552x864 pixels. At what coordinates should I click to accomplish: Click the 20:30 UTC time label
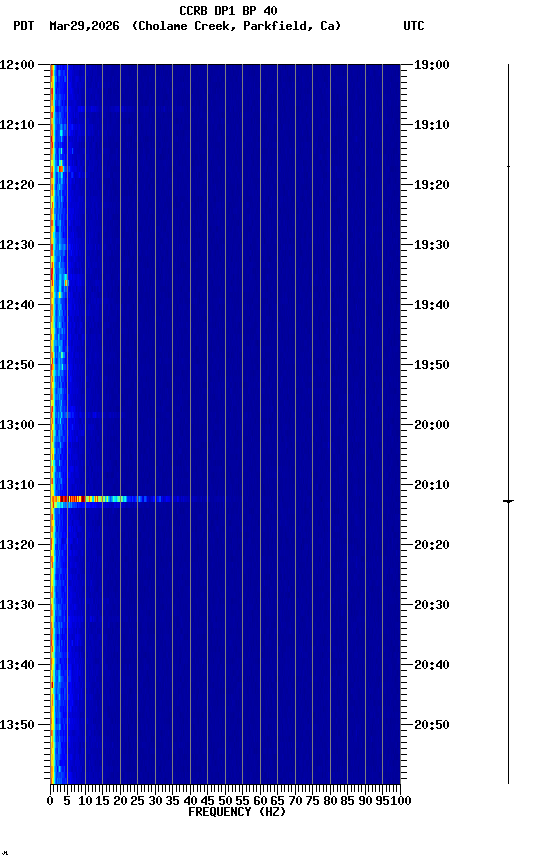432,605
